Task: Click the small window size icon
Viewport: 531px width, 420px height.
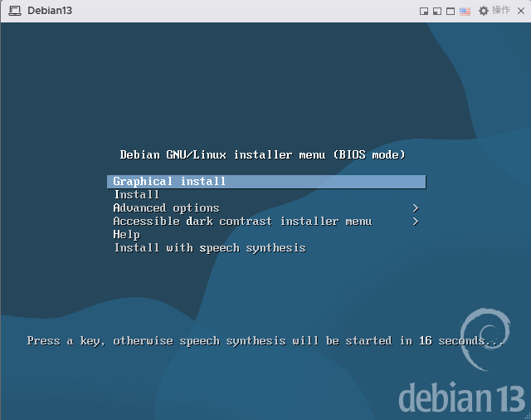Action: point(424,11)
